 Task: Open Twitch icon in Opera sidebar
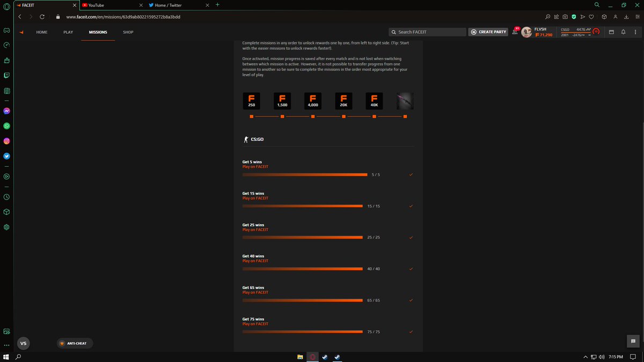tap(6, 76)
